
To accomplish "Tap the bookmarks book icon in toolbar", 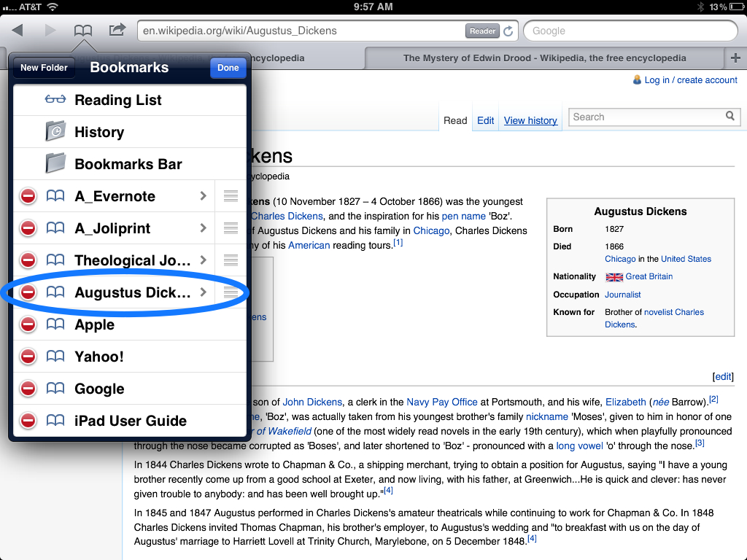I will (x=83, y=31).
